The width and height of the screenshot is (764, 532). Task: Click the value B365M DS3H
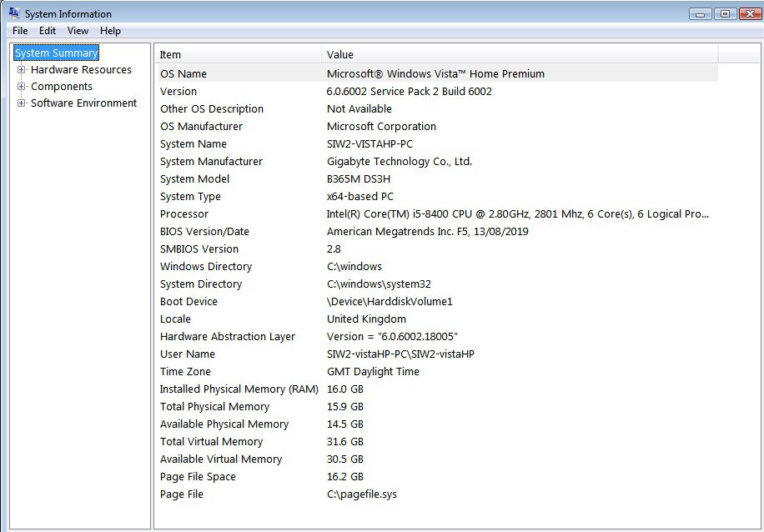359,178
